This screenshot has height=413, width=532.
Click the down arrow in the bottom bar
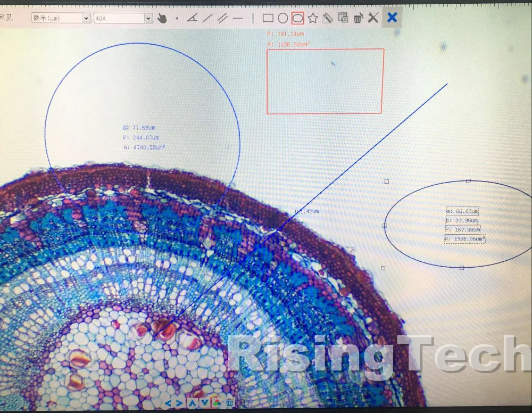point(205,403)
